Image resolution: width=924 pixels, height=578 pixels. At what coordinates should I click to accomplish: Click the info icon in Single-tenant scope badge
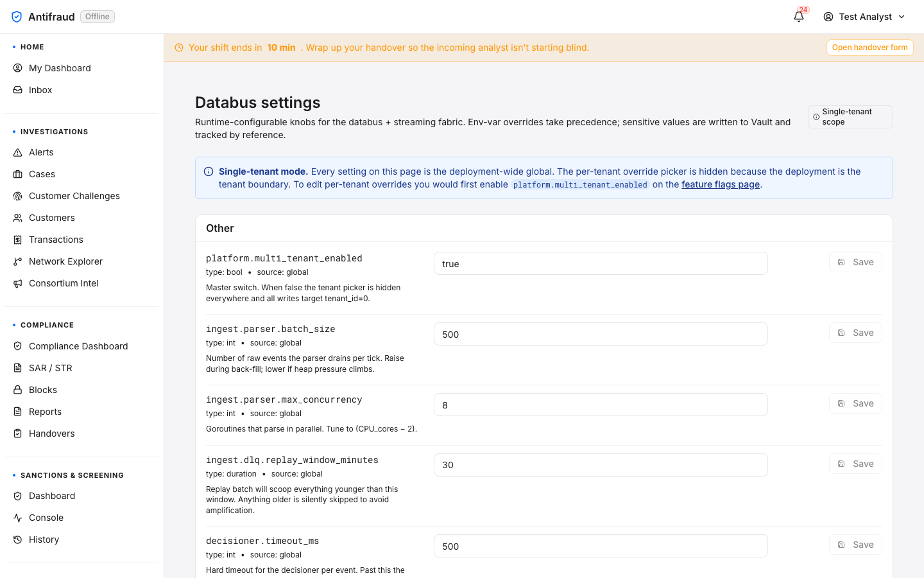(816, 117)
